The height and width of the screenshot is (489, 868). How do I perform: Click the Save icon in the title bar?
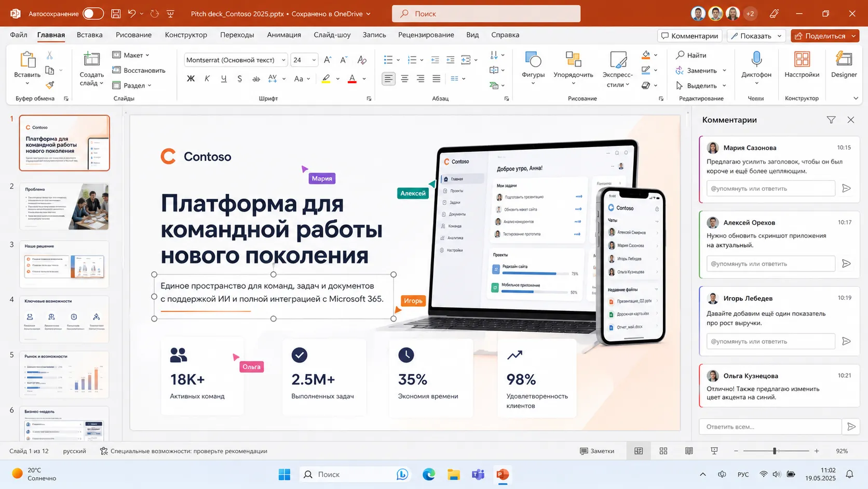pos(116,14)
